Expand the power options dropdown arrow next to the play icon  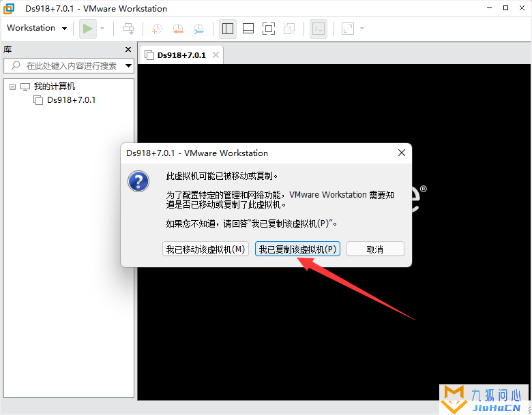(x=102, y=29)
